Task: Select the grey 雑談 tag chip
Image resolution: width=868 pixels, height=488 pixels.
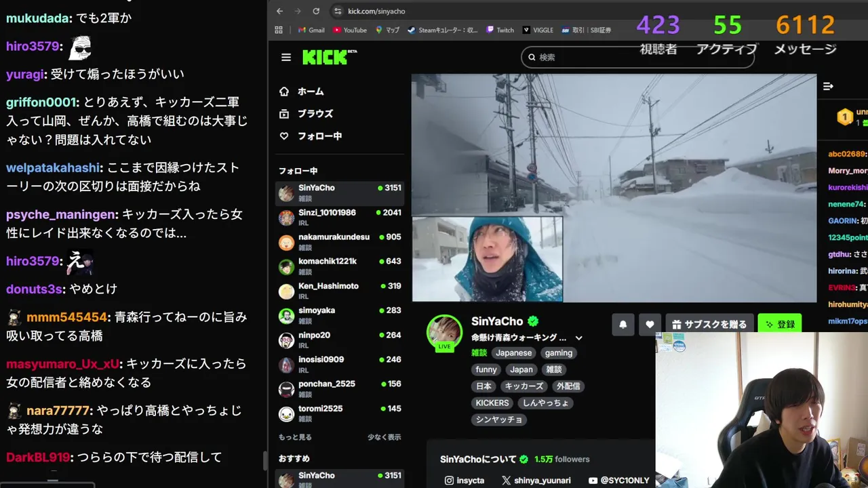Action: click(554, 369)
